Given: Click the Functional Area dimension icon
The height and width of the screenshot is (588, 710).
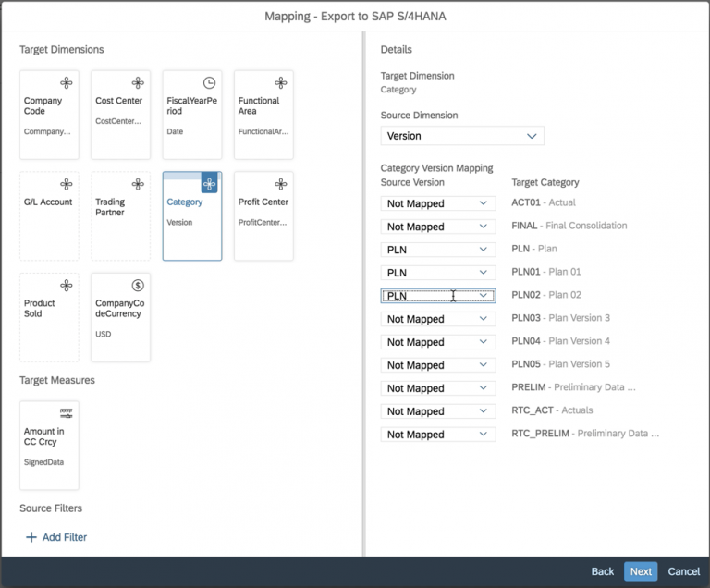Looking at the screenshot, I should point(281,83).
